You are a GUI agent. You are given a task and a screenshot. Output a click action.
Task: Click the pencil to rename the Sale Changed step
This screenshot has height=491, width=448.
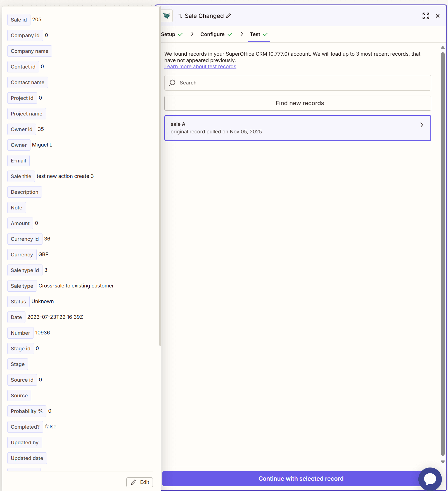click(229, 16)
